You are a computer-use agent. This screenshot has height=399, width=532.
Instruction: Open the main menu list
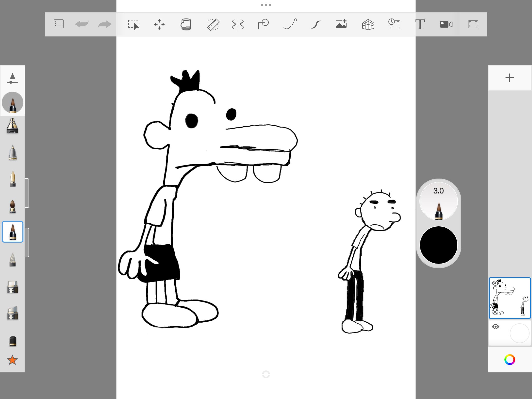tap(59, 24)
